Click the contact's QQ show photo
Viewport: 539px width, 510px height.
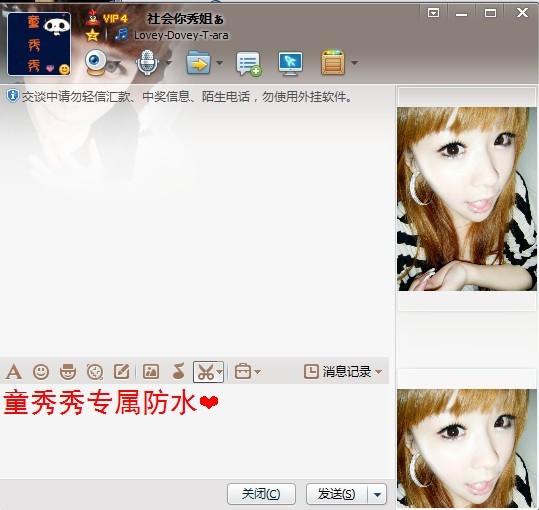click(467, 199)
